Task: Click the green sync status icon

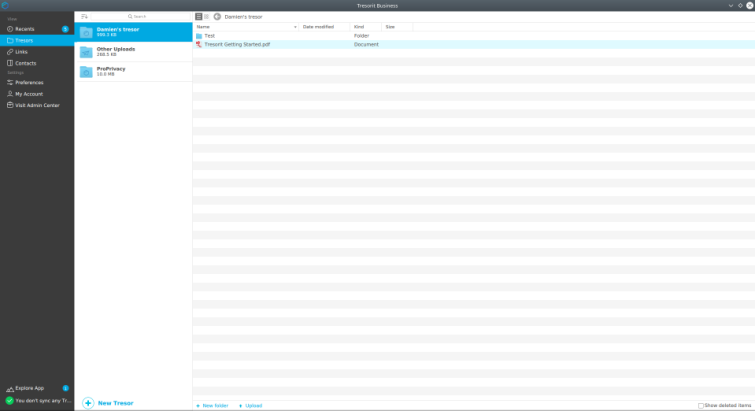Action: 9,400
